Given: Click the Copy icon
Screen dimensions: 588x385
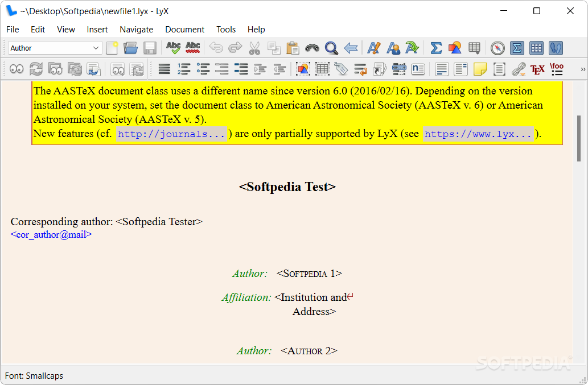Looking at the screenshot, I should tap(274, 48).
